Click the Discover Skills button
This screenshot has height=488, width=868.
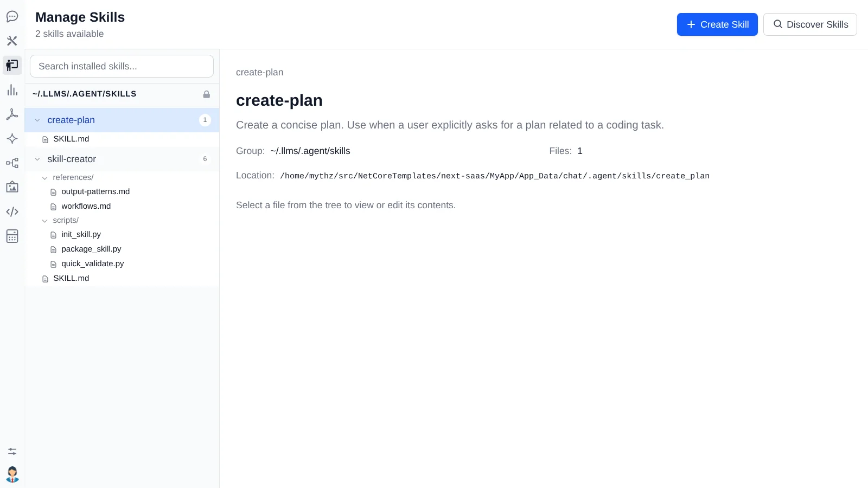tap(810, 24)
